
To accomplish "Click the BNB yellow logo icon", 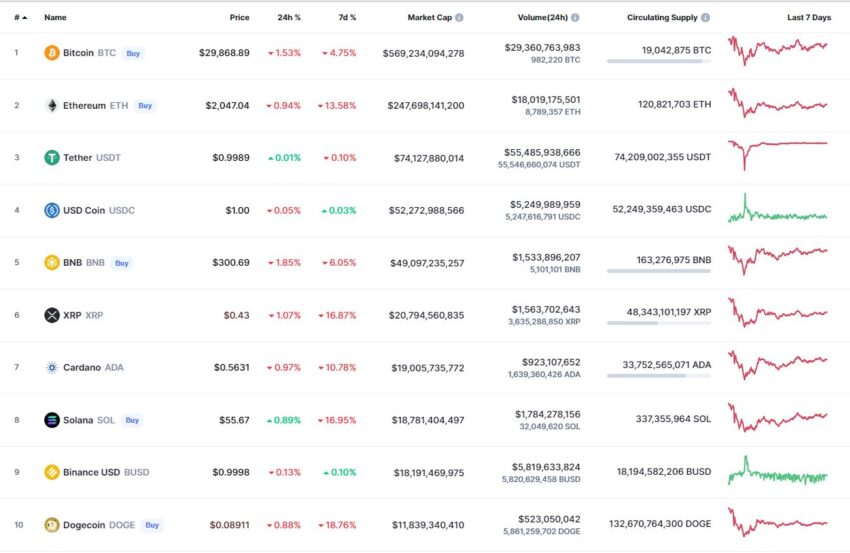I will [x=51, y=262].
